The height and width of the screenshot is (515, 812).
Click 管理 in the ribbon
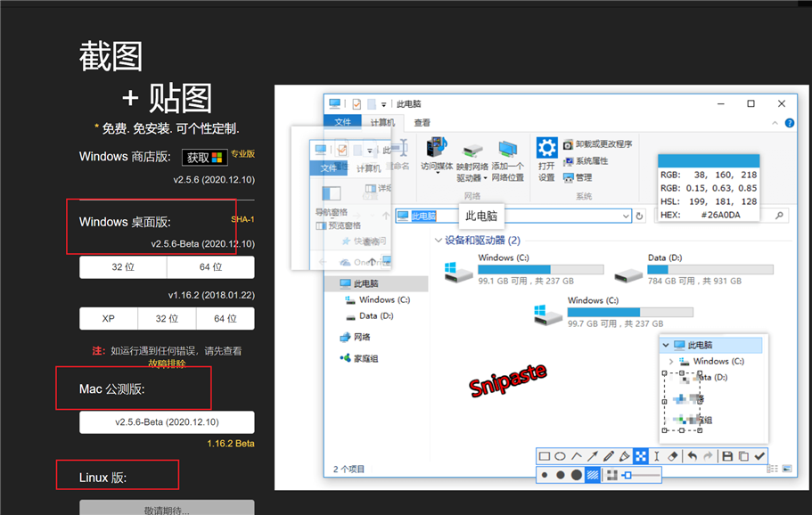point(578,177)
